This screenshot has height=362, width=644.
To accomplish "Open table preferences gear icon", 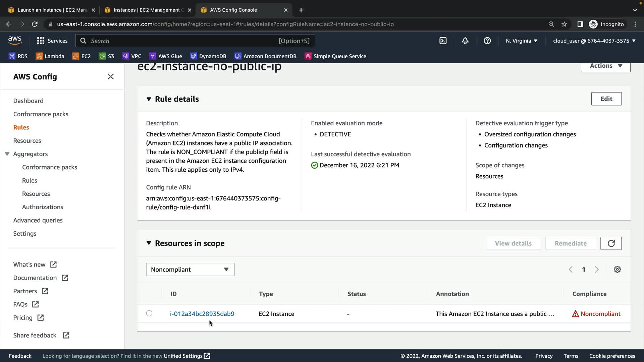I will (x=617, y=269).
